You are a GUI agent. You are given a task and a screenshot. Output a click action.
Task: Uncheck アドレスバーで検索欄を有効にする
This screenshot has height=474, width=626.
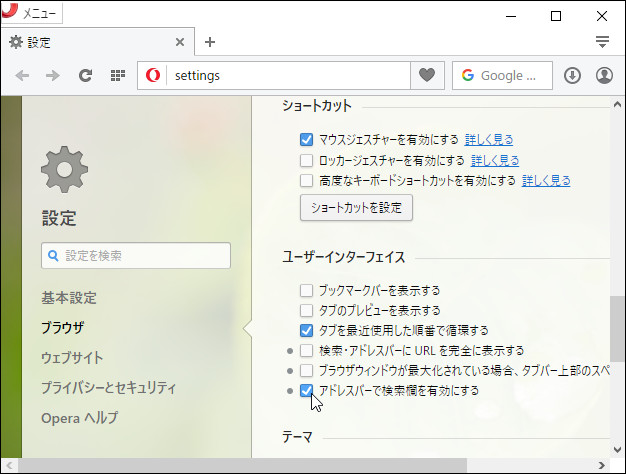(x=306, y=391)
